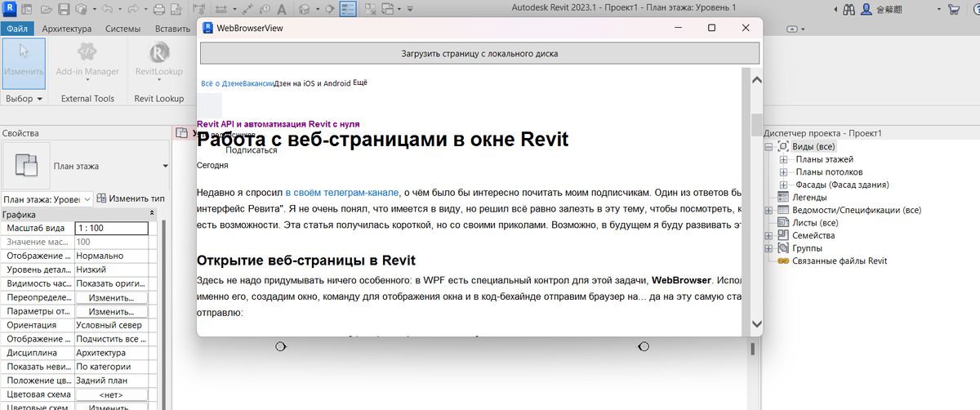Collapse the Виды (все) tree node
The image size is (980, 410).
point(768,146)
